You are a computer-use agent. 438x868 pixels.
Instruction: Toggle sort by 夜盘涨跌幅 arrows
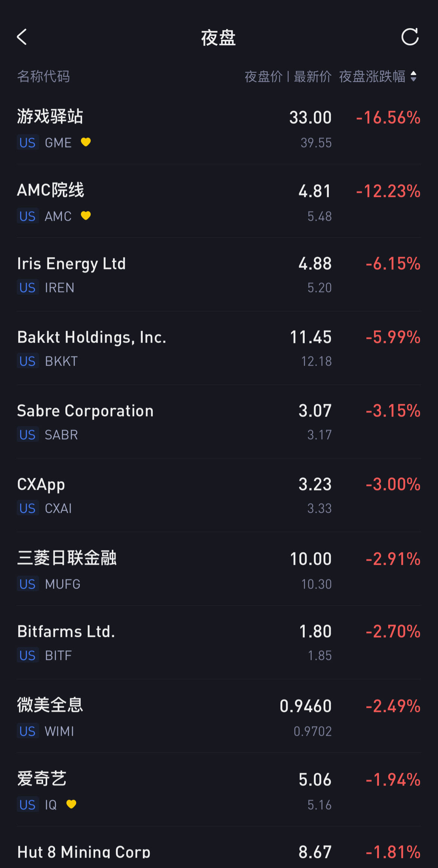(413, 77)
